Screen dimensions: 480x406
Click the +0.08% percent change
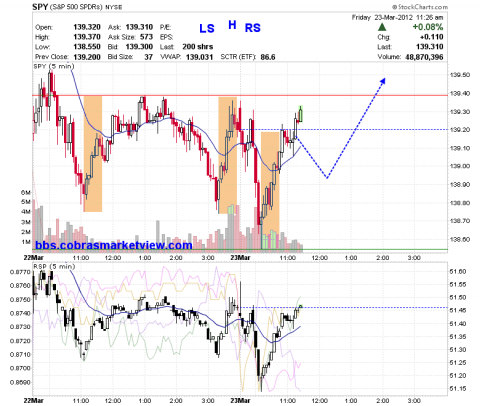pyautogui.click(x=428, y=27)
